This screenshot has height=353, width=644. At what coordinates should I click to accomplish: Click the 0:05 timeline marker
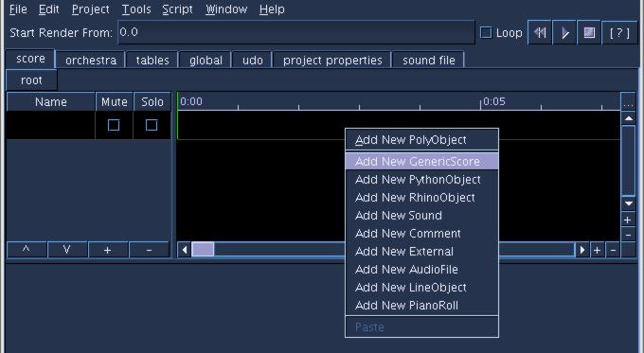pos(494,101)
